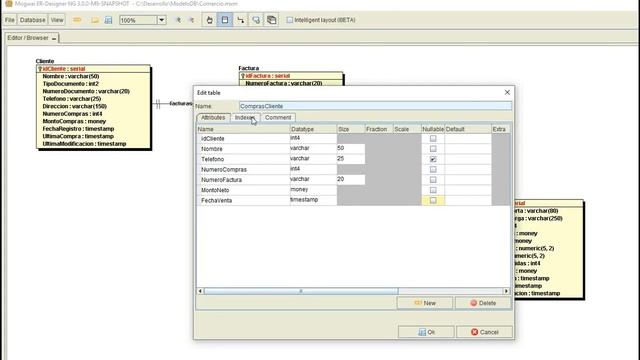Open the View menu
This screenshot has width=640, height=360.
(57, 20)
